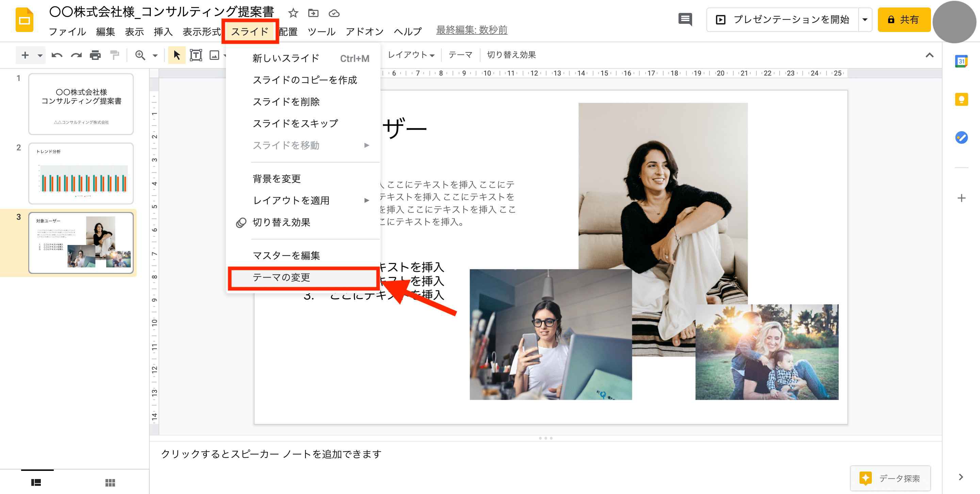Click the 最終編集: 数秒前 link

click(471, 30)
